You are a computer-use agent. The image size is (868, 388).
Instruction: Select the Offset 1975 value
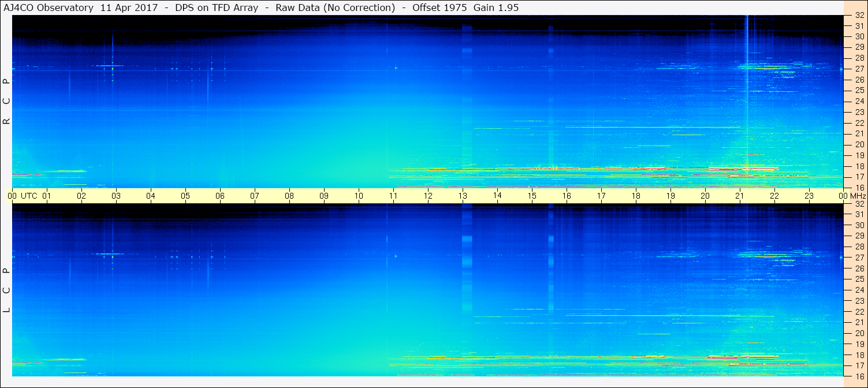pos(439,8)
